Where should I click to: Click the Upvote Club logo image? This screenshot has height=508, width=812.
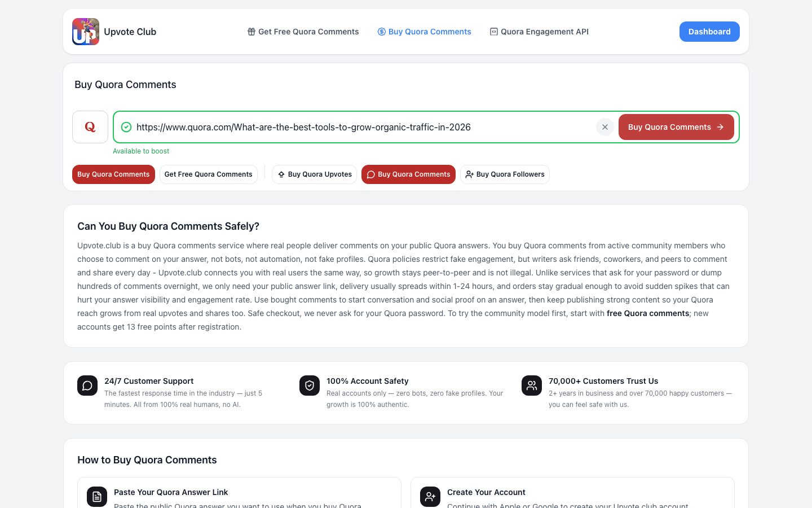(86, 32)
